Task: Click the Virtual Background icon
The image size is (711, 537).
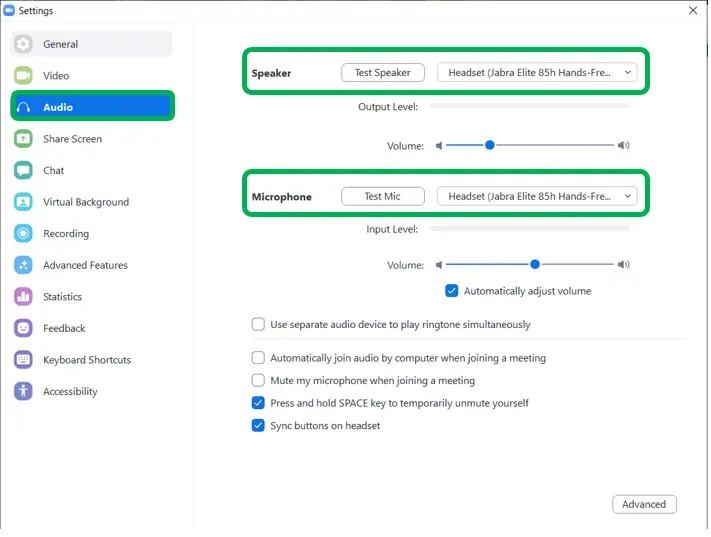Action: tap(24, 202)
